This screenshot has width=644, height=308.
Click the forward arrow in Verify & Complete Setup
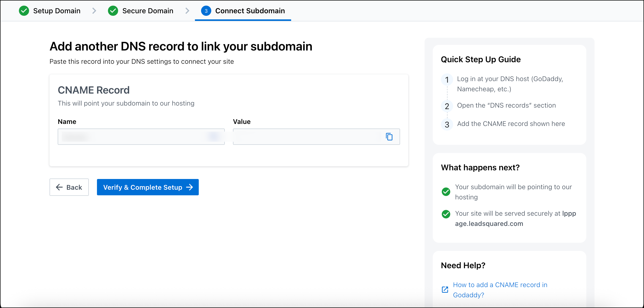[x=190, y=187]
